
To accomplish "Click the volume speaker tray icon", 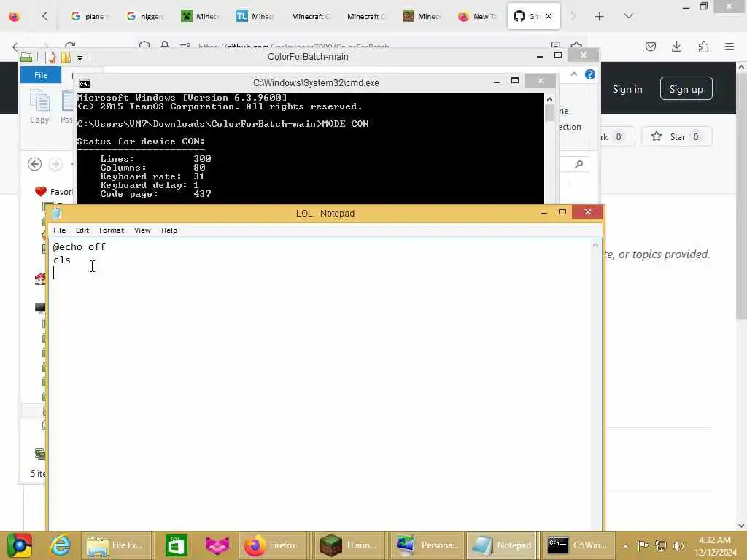I will click(678, 545).
